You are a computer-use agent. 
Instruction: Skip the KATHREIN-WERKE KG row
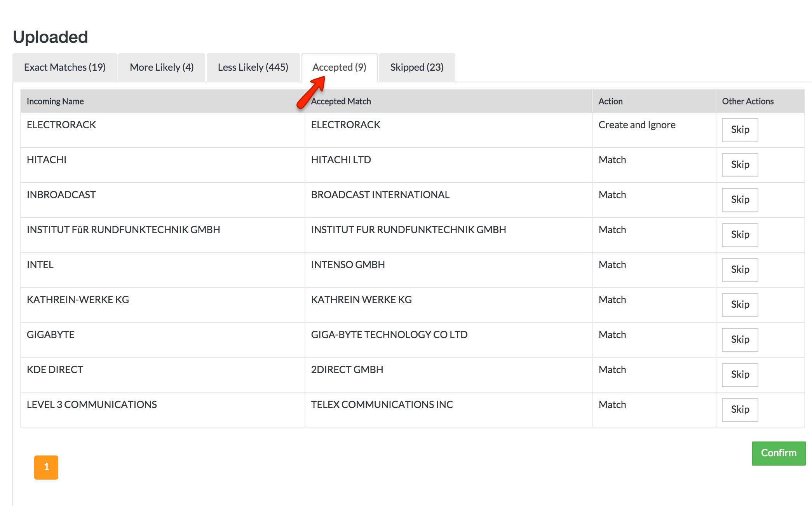click(739, 305)
